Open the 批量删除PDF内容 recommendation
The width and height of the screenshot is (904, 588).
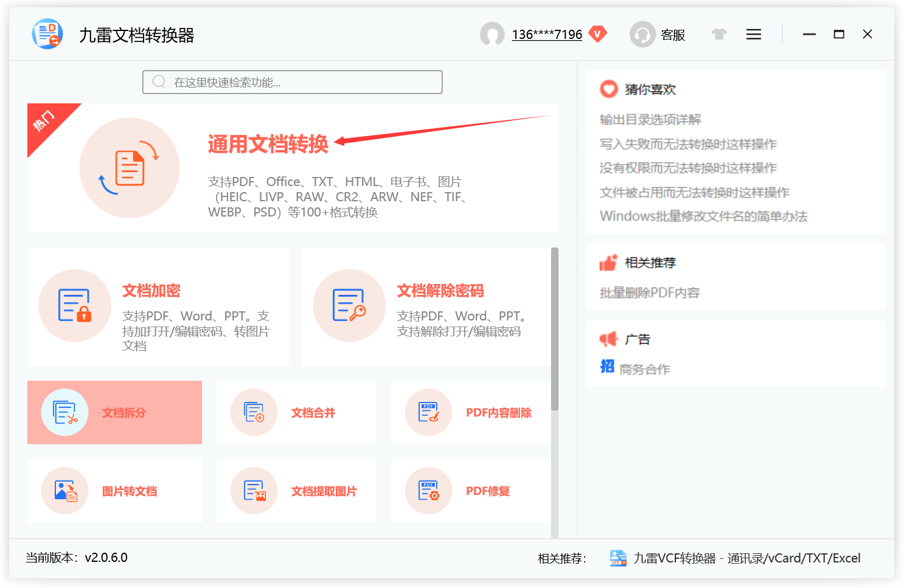pyautogui.click(x=650, y=293)
